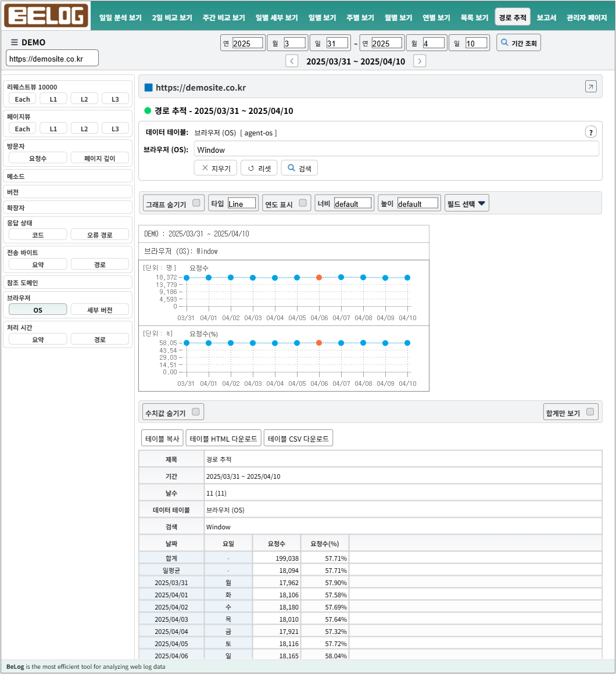Screen dimensions: 616x674
Task: Click the 지우기 clear button
Action: 216,168
